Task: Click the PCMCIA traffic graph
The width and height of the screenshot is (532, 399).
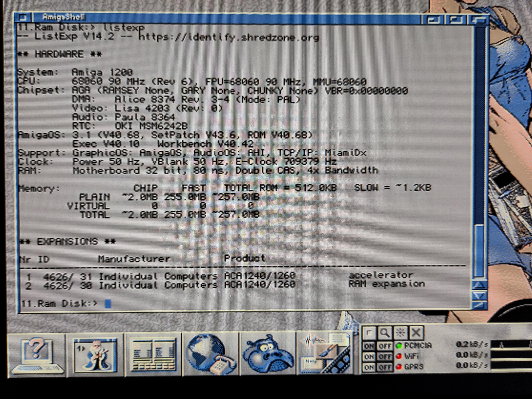Action: [511, 344]
